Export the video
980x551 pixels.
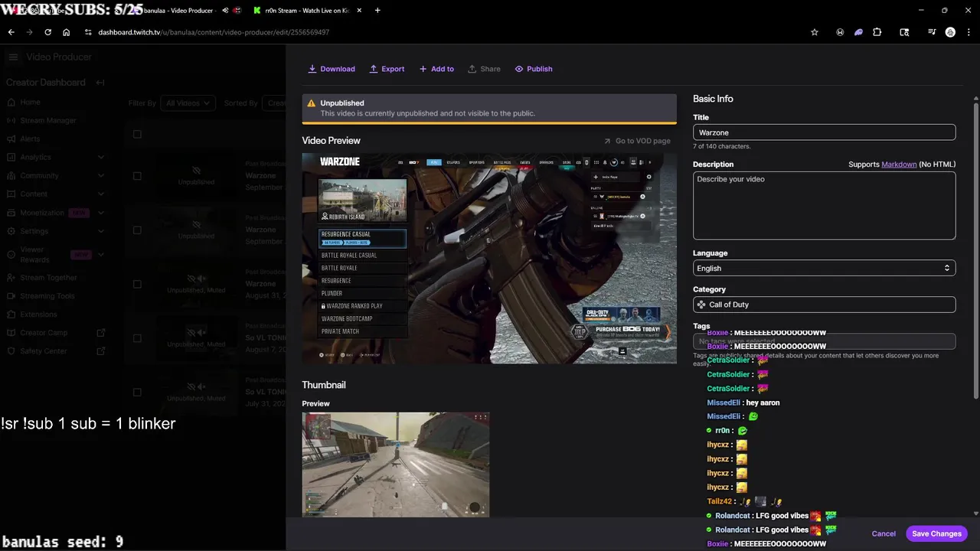[387, 69]
